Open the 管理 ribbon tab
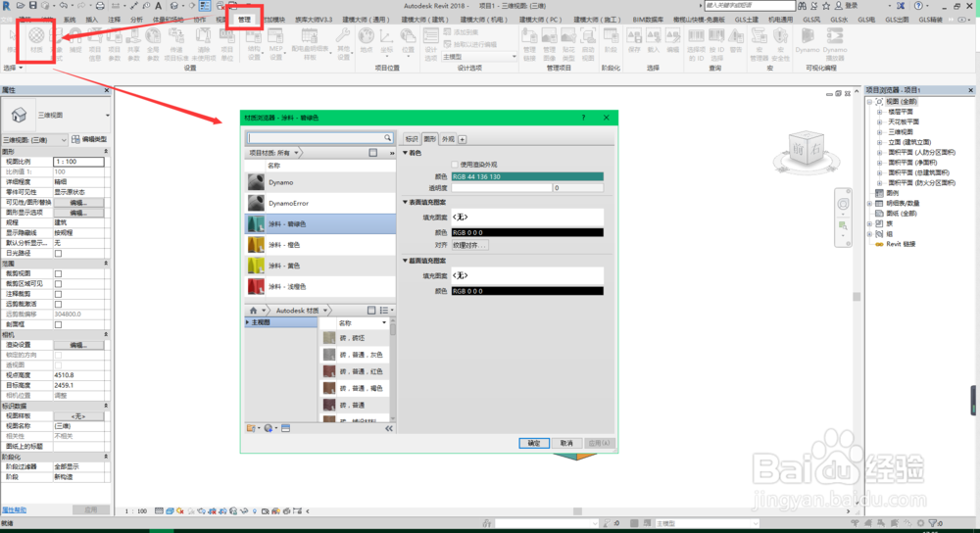 point(244,20)
